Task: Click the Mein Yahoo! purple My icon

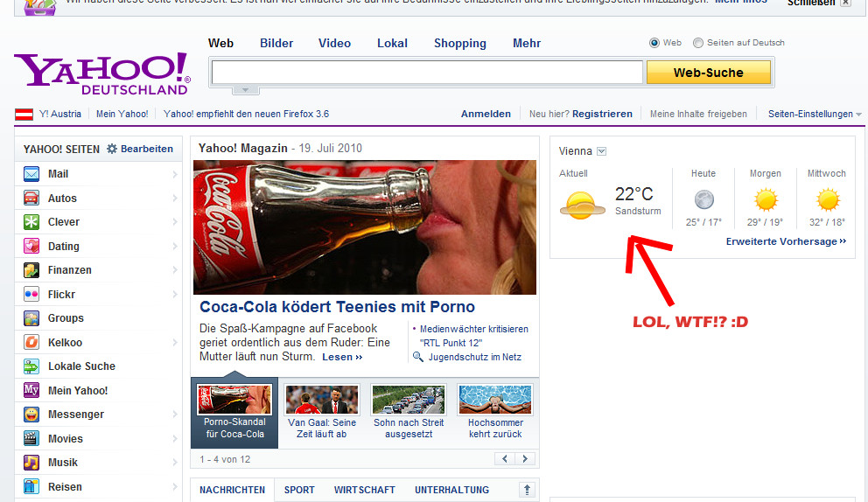Action: (31, 390)
